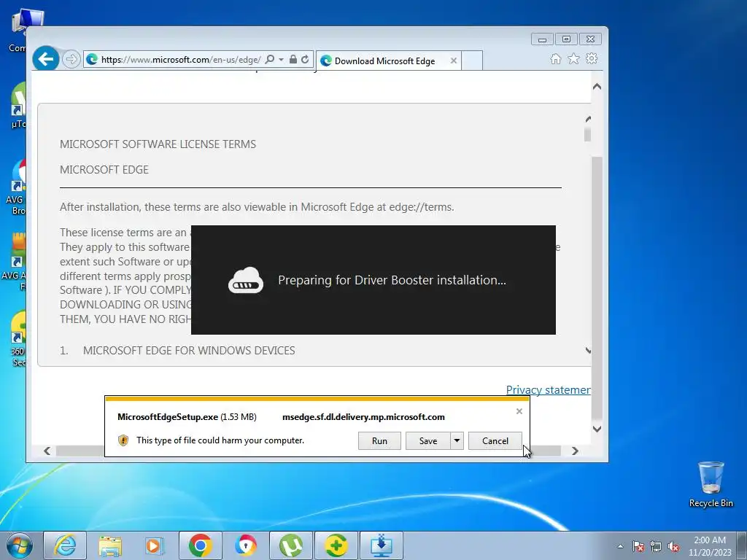The image size is (747, 560).
Task: Click the Driver Booster cloud progress icon
Action: tap(245, 281)
